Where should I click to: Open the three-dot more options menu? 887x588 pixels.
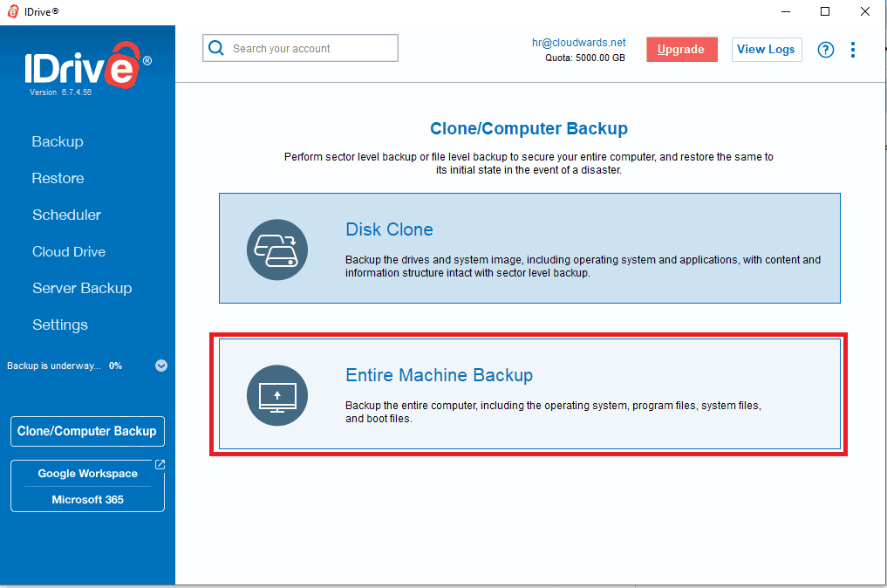click(x=852, y=50)
